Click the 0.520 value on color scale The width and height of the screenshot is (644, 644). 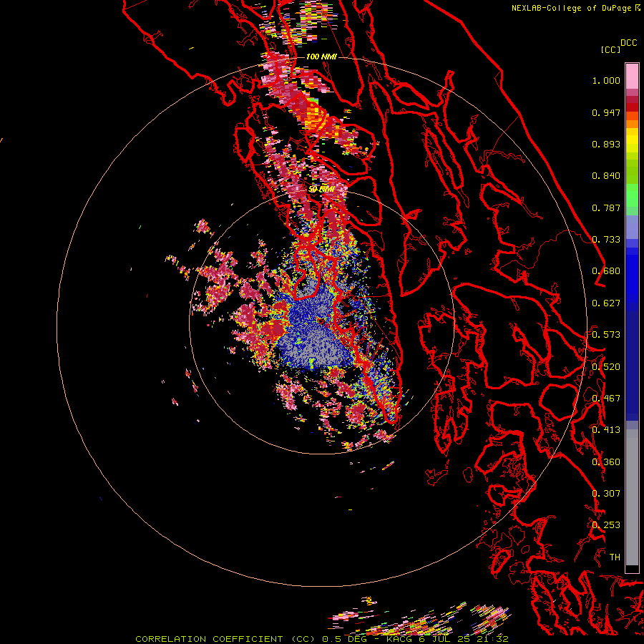pyautogui.click(x=606, y=367)
